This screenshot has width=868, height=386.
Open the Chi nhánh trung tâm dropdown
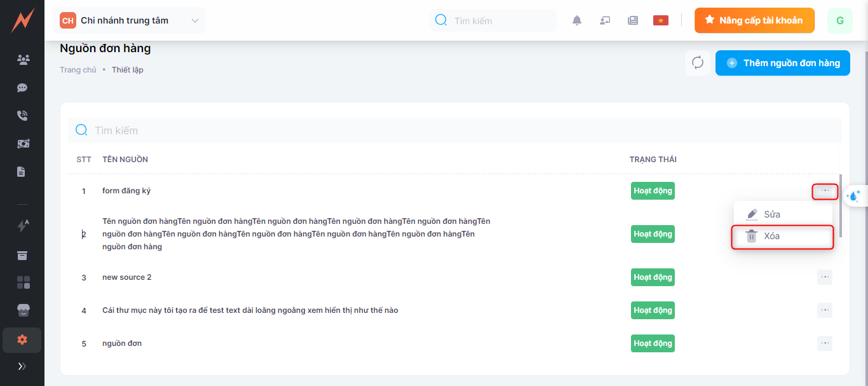point(132,20)
